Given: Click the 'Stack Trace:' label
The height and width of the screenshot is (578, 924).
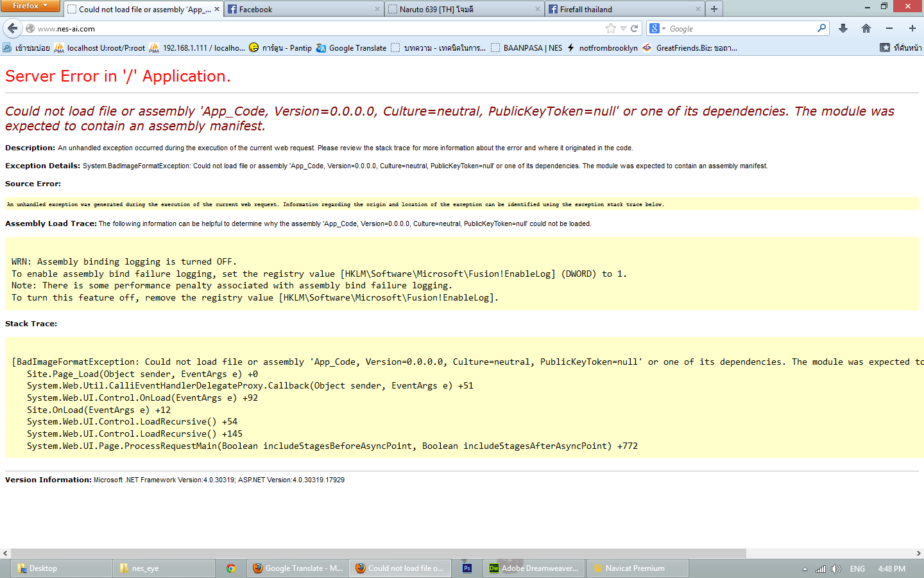Looking at the screenshot, I should (x=31, y=324).
